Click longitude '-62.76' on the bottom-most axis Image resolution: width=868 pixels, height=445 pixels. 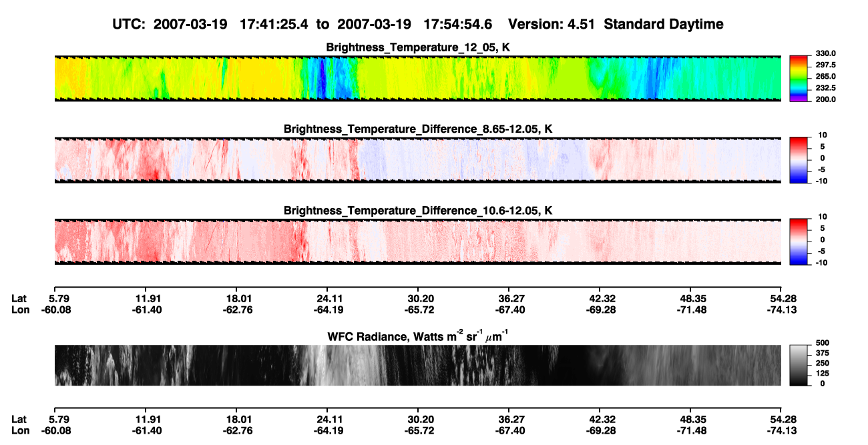(236, 431)
